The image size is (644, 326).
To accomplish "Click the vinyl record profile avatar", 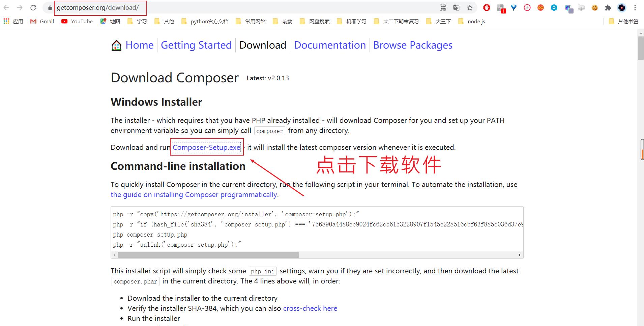I will coord(621,8).
